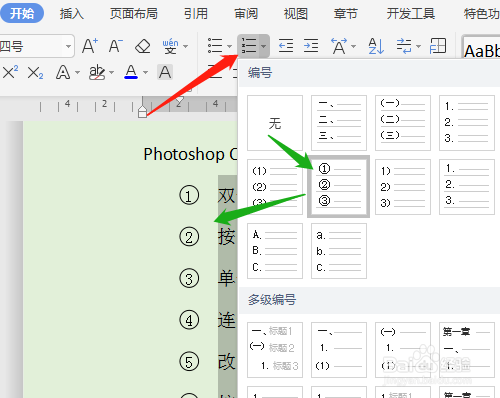
Task: Click the text highlight color icon
Action: pyautogui.click(x=97, y=72)
